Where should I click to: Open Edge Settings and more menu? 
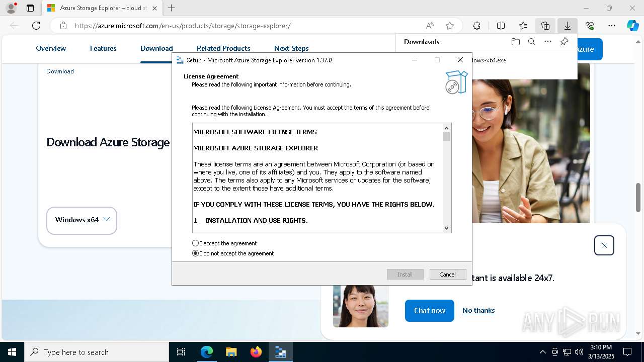[612, 26]
